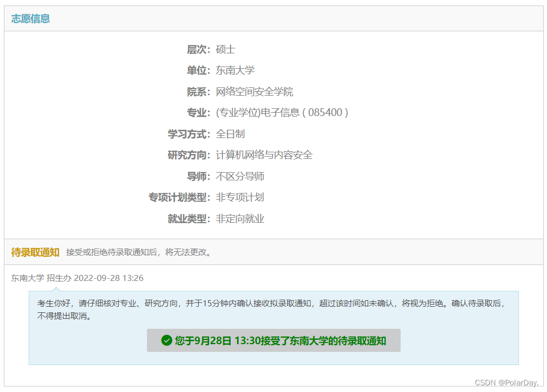Image resolution: width=547 pixels, height=392 pixels.
Task: Click the 就业类型 field label
Action: (x=189, y=219)
